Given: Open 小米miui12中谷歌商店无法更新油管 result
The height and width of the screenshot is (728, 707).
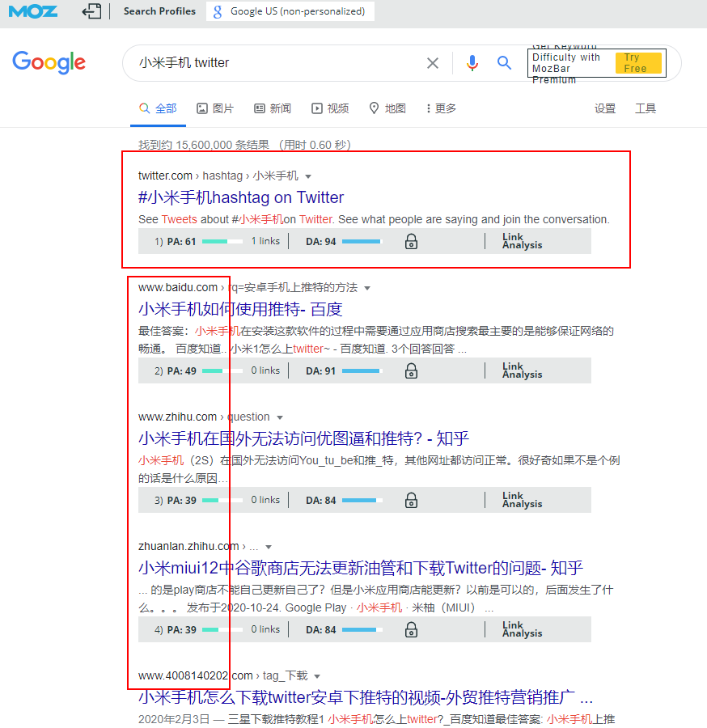Looking at the screenshot, I should (361, 568).
